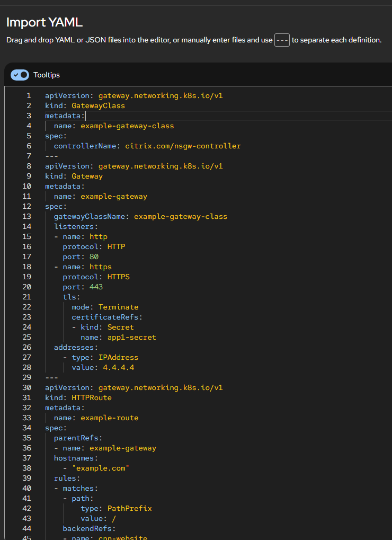This screenshot has height=540, width=392.
Task: Click the port value 80
Action: pyautogui.click(x=94, y=256)
